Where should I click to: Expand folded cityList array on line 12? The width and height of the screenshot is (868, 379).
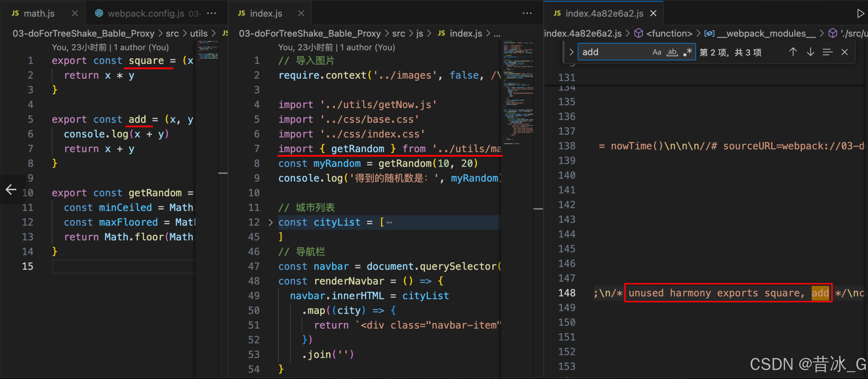click(x=270, y=223)
